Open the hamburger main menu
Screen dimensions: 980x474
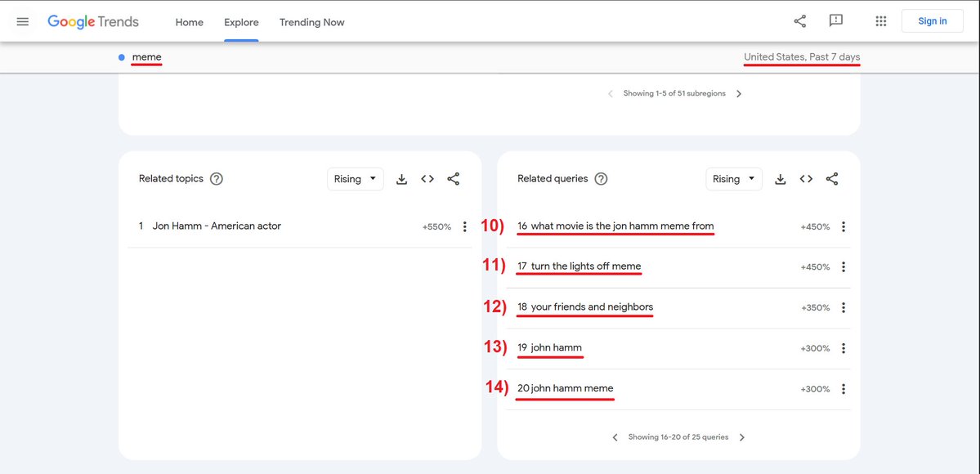click(23, 22)
